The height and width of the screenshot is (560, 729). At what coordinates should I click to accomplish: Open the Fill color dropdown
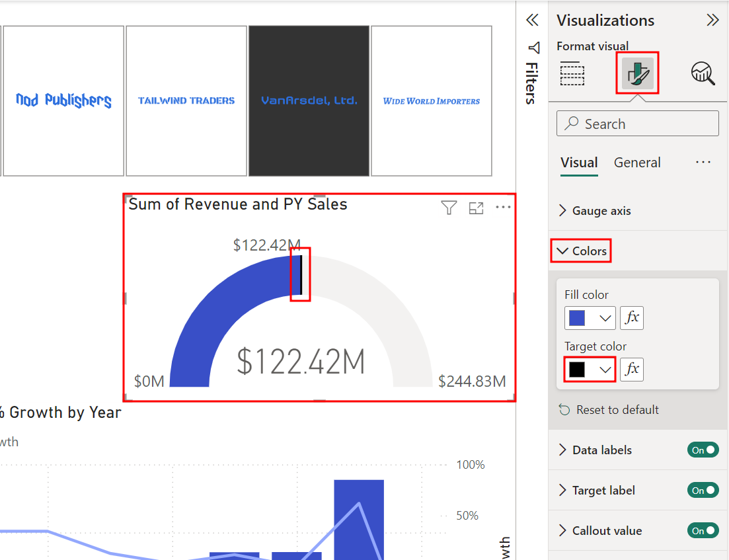pos(590,318)
